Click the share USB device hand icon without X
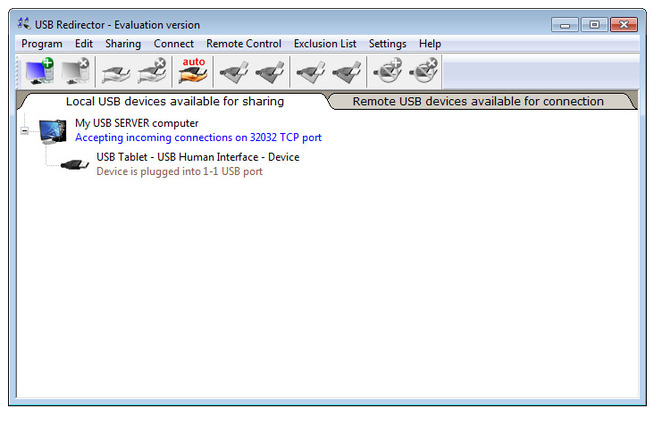This screenshot has width=662, height=425. 116,73
